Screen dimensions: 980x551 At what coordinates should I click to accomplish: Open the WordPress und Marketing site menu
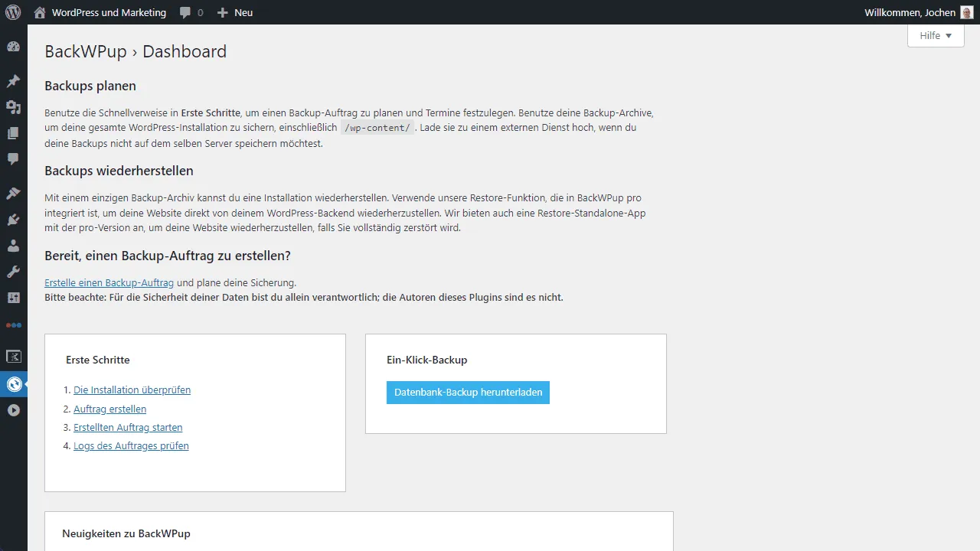[x=109, y=12]
